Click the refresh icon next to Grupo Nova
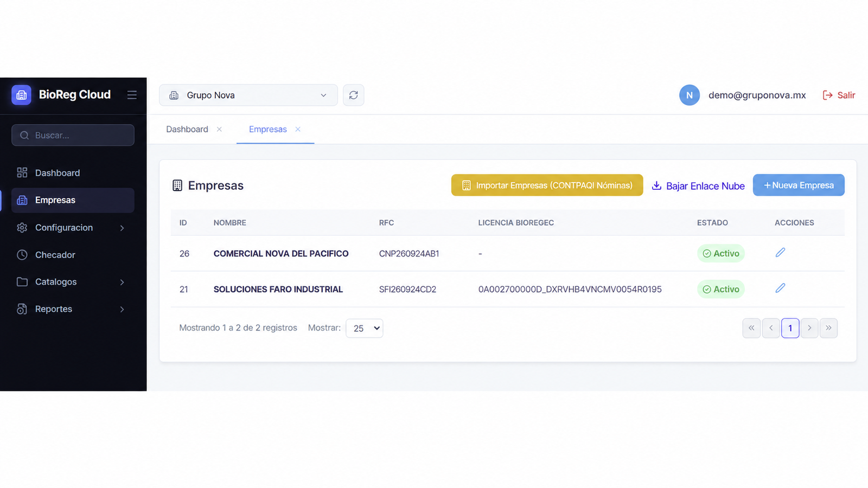The width and height of the screenshot is (868, 488). (354, 95)
